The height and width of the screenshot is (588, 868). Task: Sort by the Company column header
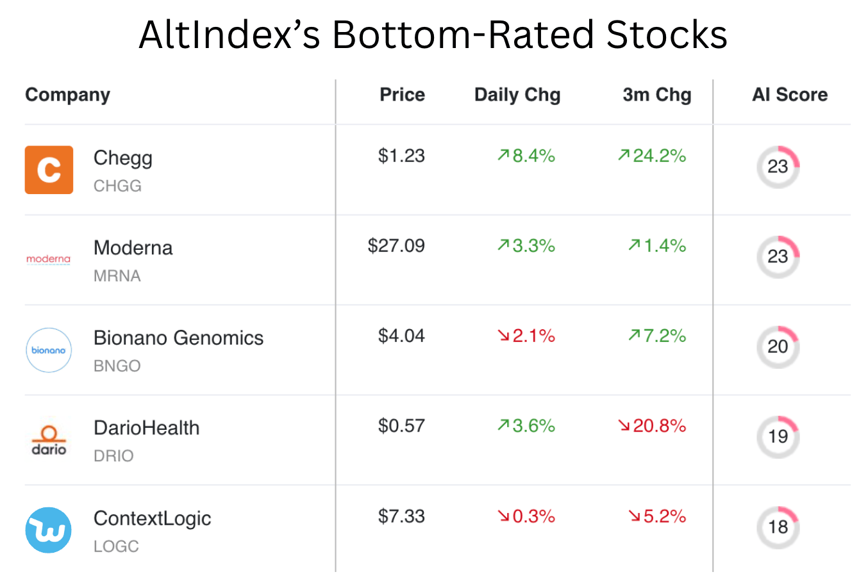tap(68, 95)
